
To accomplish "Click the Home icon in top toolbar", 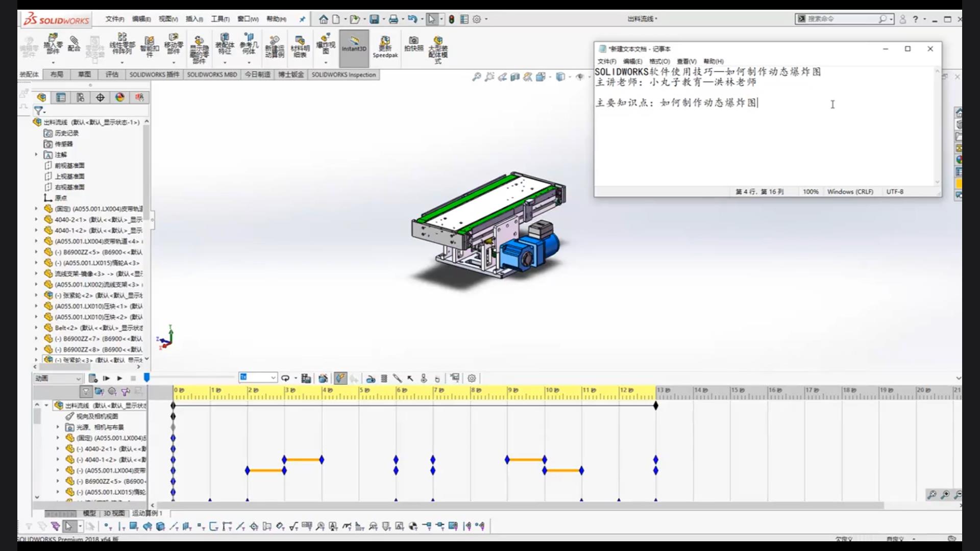I will 323,19.
